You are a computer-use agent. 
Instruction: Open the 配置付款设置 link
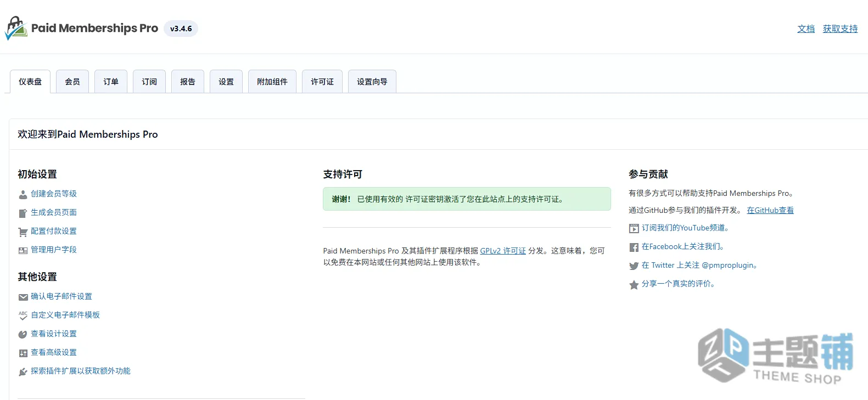tap(54, 231)
